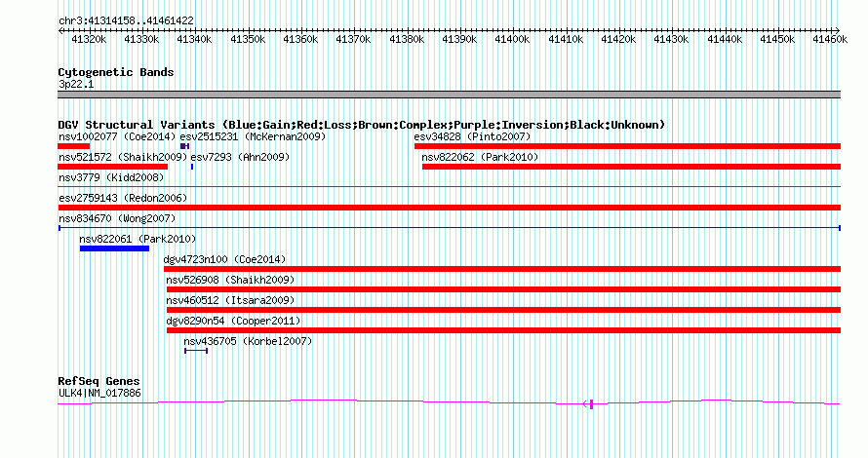Screen dimensions: 868x458
Task: Select the purple inversion bracket under nsv436705
Action: click(x=196, y=351)
